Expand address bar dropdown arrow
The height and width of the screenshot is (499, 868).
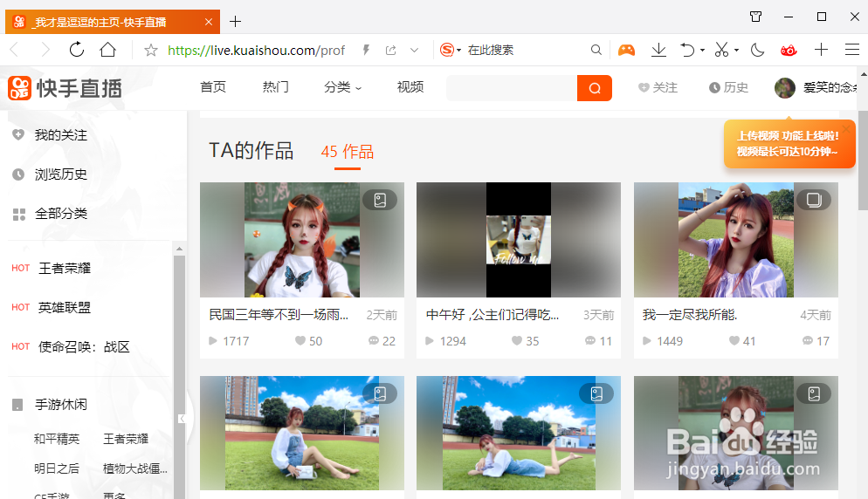click(x=414, y=51)
